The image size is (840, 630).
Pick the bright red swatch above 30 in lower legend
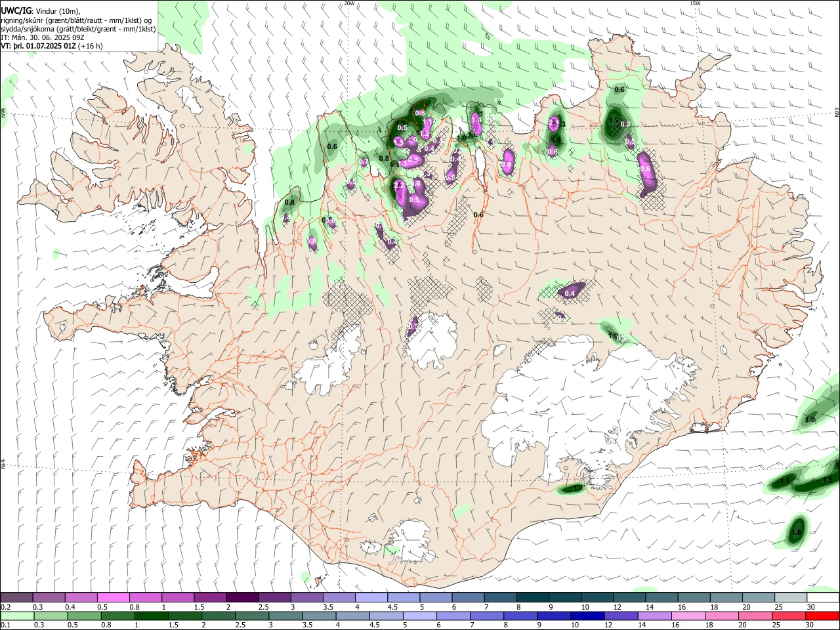pyautogui.click(x=823, y=616)
